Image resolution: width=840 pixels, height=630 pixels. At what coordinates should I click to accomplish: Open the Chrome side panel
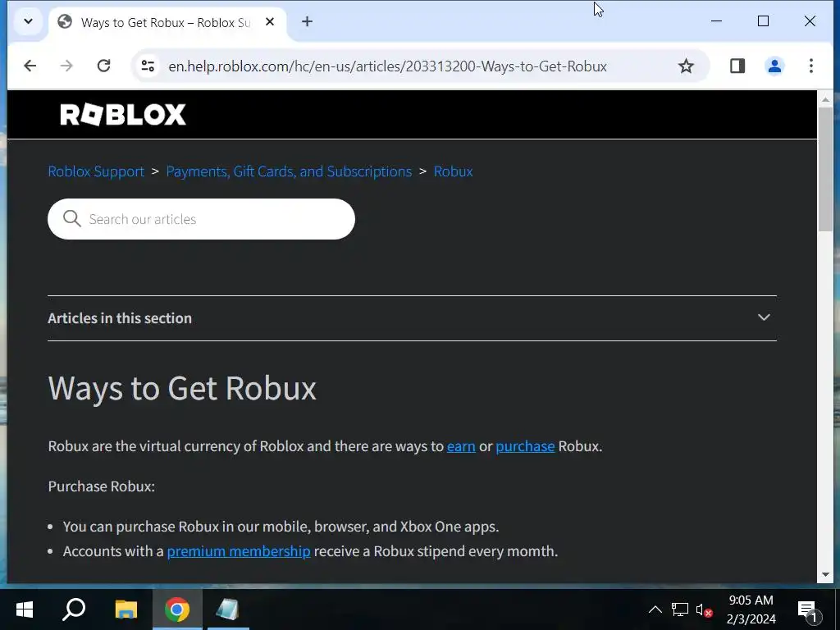coord(737,66)
